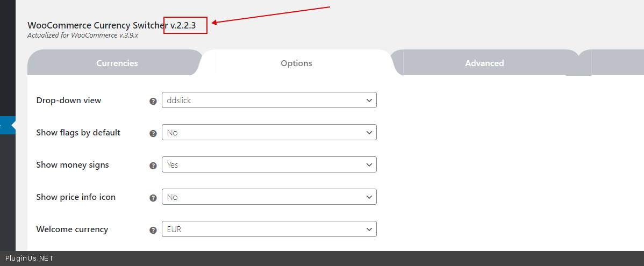Click the help icon beside Drop-down view
This screenshot has width=644, height=266.
click(153, 101)
